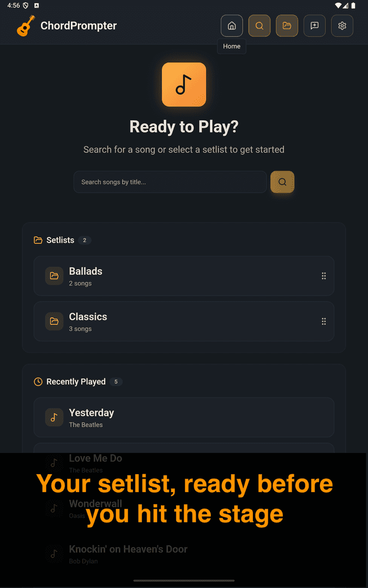
Task: Open setlists folder icon in top toolbar
Action: pyautogui.click(x=287, y=26)
